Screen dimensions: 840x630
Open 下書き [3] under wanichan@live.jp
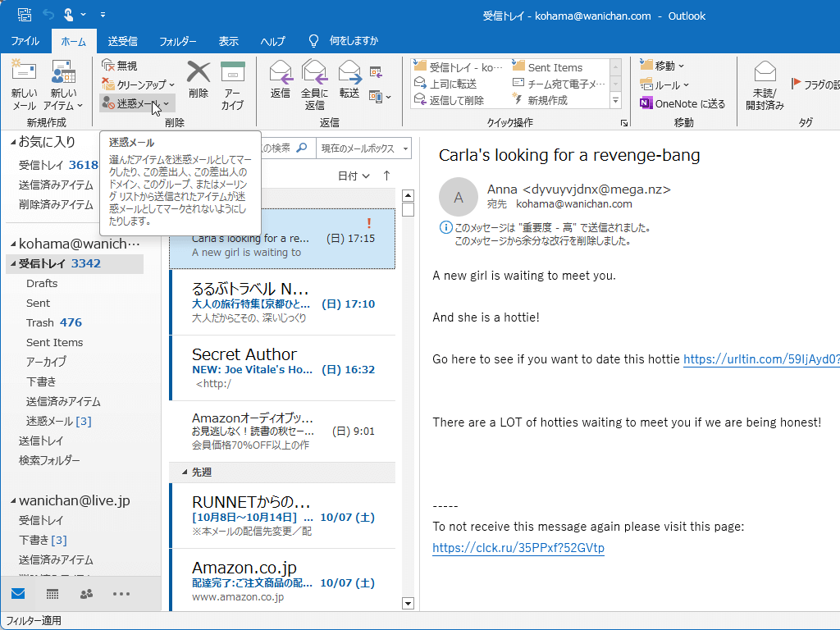[x=43, y=540]
